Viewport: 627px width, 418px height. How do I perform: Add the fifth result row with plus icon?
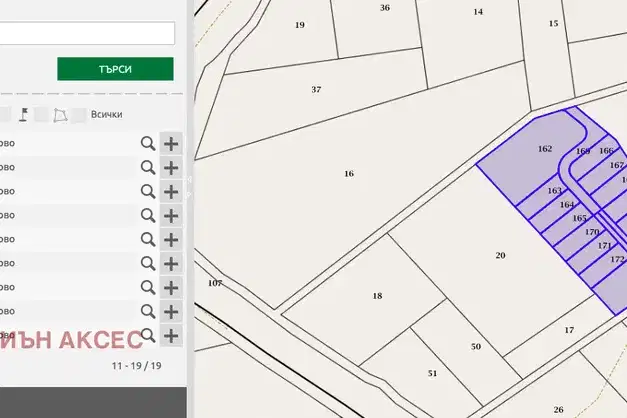pyautogui.click(x=171, y=240)
